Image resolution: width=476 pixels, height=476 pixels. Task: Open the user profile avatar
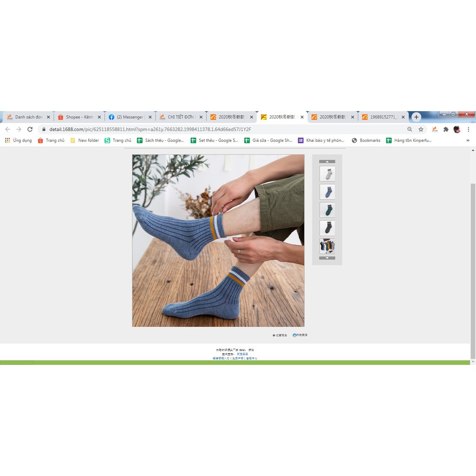[x=457, y=129]
